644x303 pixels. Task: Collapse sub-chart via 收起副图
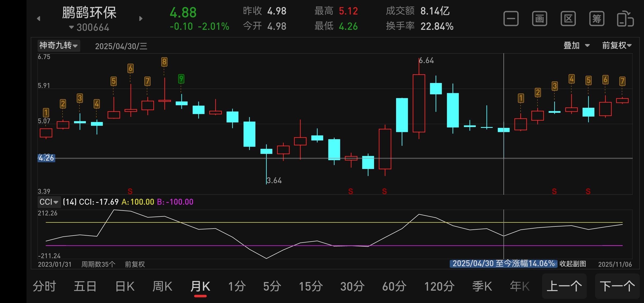pyautogui.click(x=573, y=264)
